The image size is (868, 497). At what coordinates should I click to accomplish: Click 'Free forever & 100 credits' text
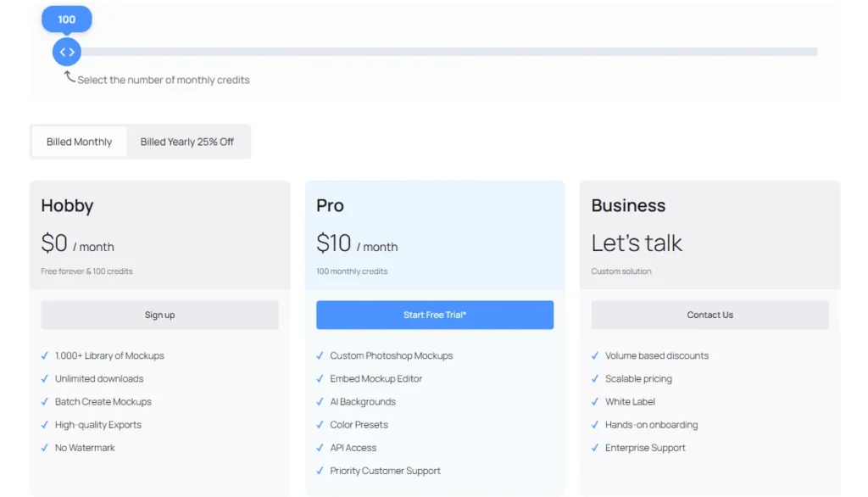(x=87, y=271)
